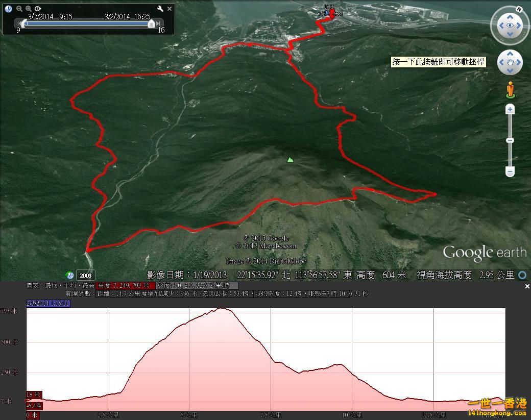Close the elevation profile panel

click(527, 287)
